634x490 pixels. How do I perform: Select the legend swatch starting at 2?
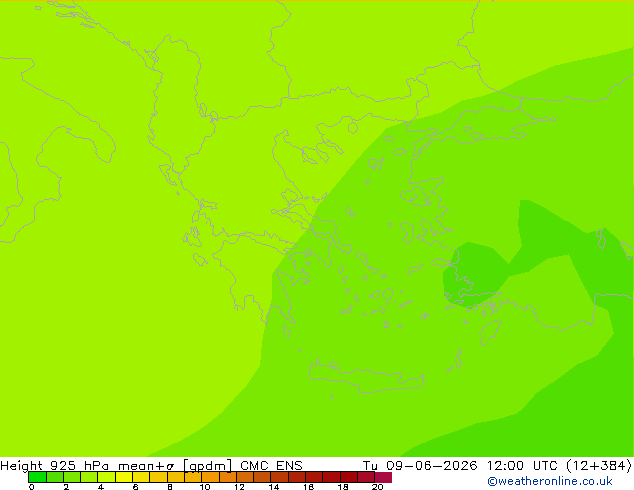point(72,477)
